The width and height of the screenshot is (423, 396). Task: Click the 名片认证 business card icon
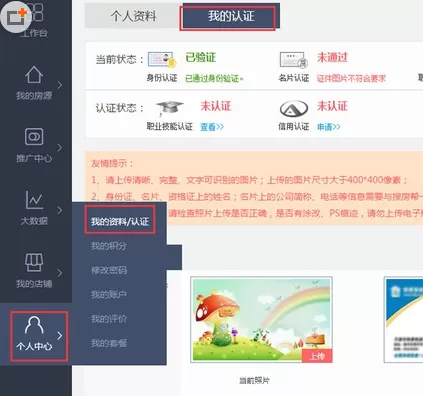point(293,60)
